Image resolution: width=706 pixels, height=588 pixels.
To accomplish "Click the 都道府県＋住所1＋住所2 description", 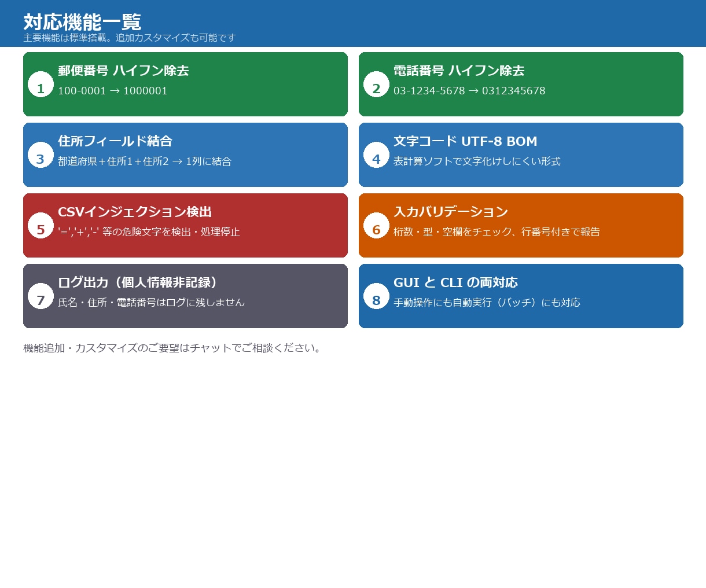I will [x=145, y=161].
